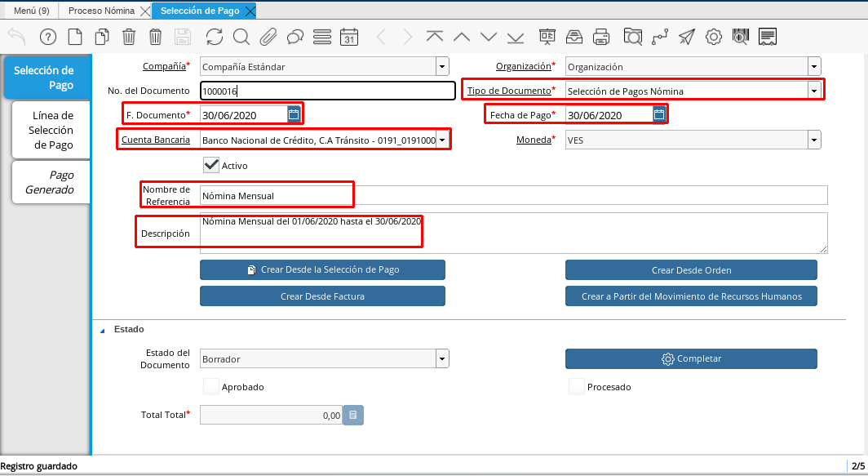
Task: Open the Estado del Documento dropdown
Action: [442, 359]
